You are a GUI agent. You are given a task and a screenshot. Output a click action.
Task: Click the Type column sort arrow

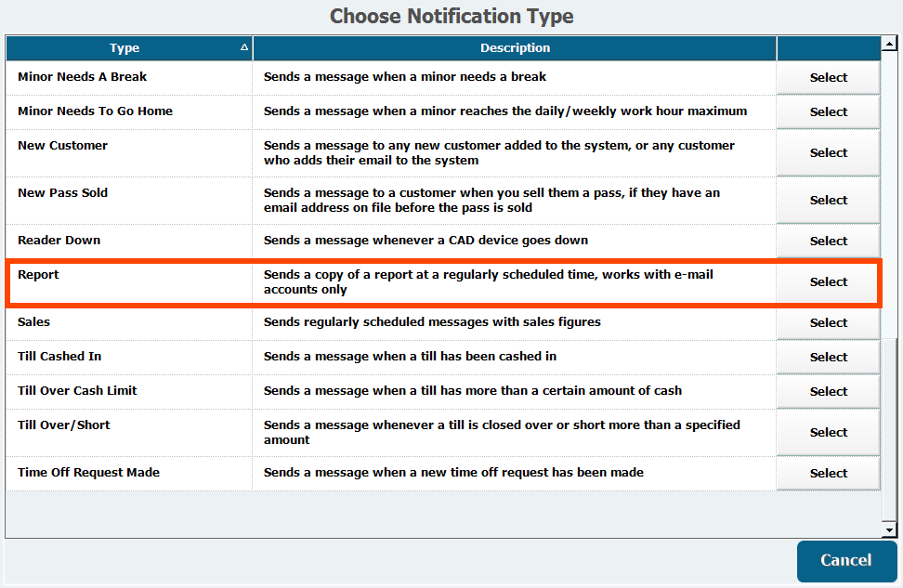243,47
